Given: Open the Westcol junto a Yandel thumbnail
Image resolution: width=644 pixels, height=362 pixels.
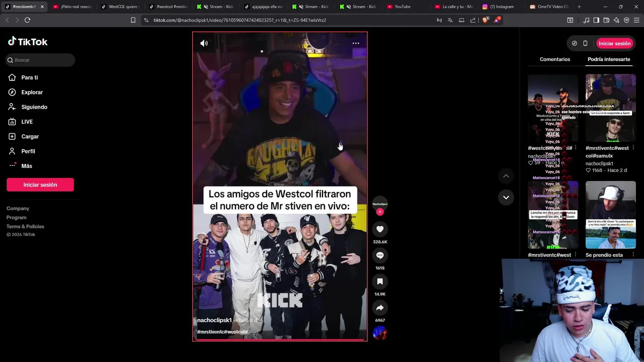Looking at the screenshot, I should [553, 108].
